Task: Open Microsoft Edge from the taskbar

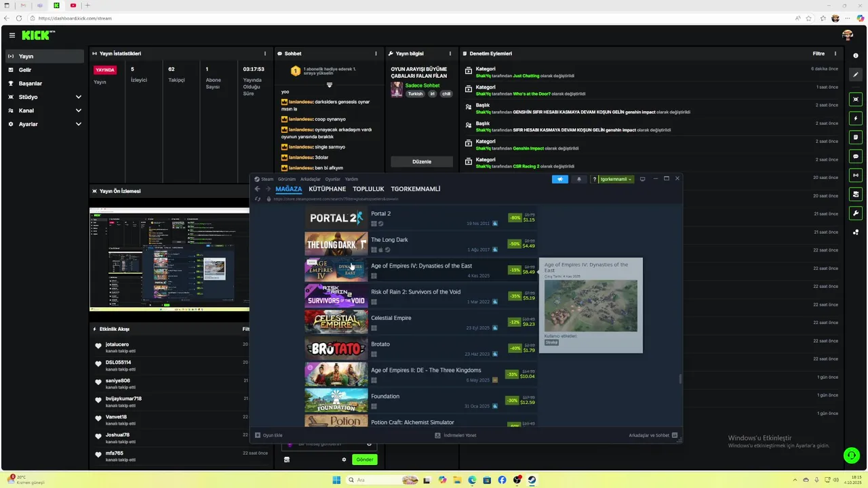Action: tap(472, 480)
